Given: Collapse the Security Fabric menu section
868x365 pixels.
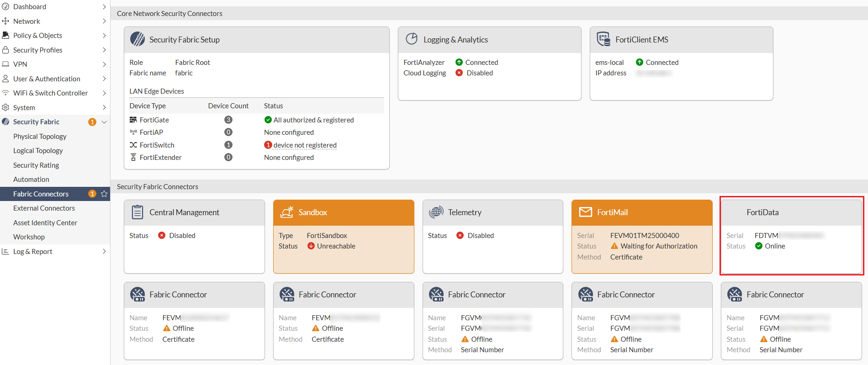Looking at the screenshot, I should (x=104, y=122).
